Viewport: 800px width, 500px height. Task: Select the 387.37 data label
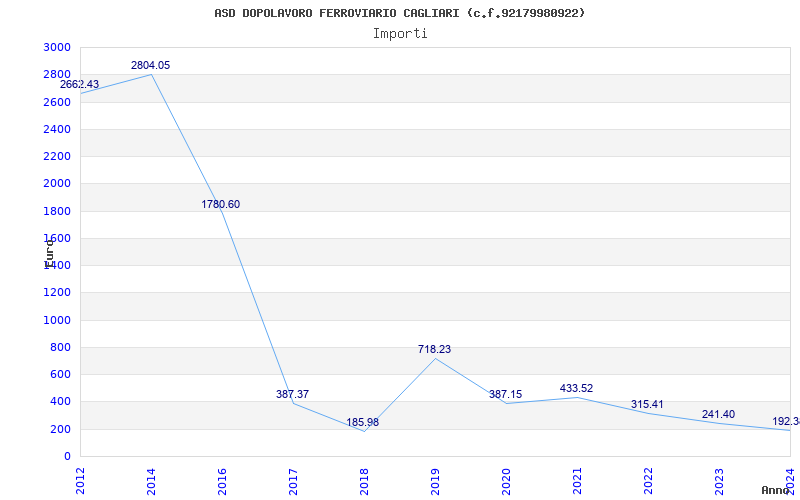[x=292, y=394]
